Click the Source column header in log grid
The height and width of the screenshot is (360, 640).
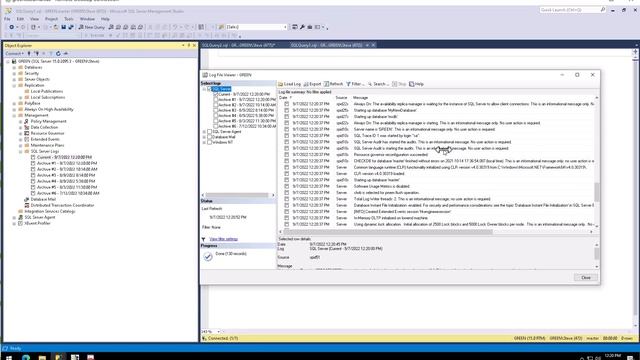(x=341, y=98)
